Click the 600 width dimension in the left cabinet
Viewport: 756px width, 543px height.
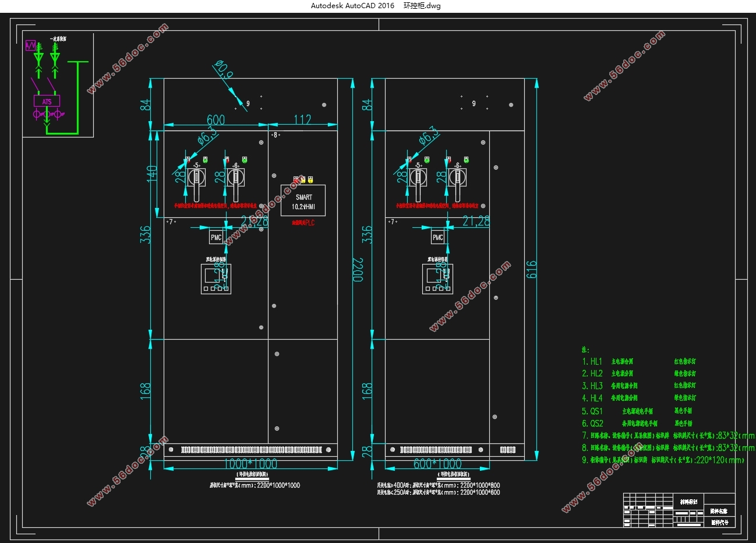pyautogui.click(x=216, y=119)
